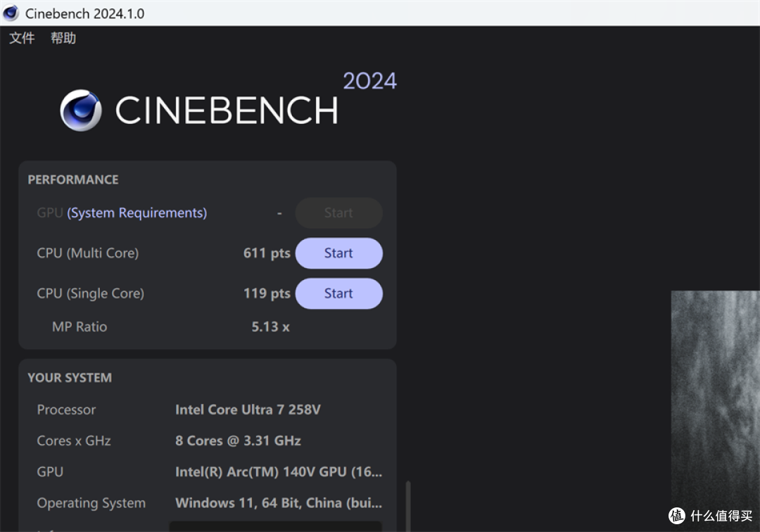
Task: Open the 帮助 menu
Action: (x=63, y=38)
